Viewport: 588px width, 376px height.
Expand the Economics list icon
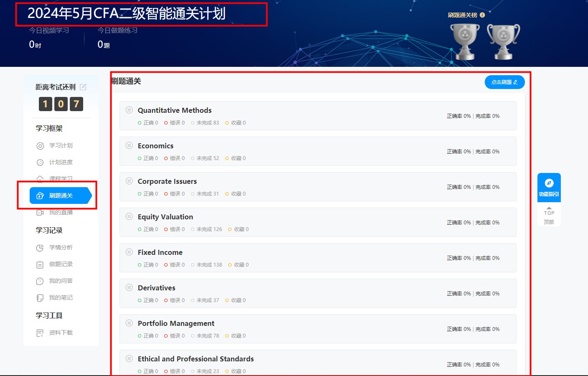129,145
